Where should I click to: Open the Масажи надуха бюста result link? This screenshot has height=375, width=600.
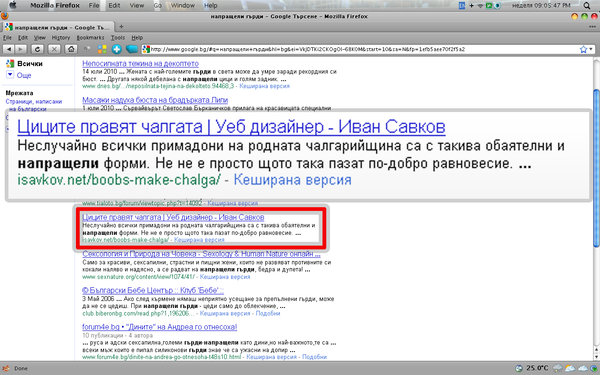click(x=155, y=100)
